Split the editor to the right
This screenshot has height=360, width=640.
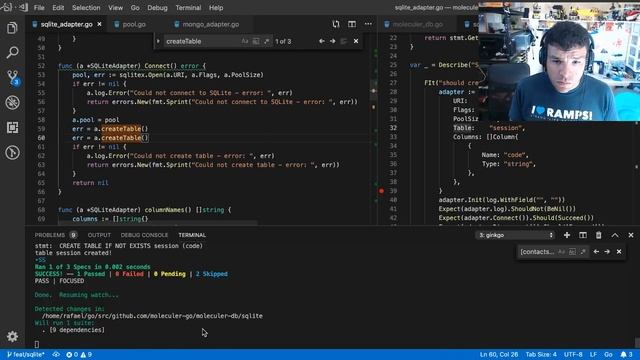click(352, 24)
